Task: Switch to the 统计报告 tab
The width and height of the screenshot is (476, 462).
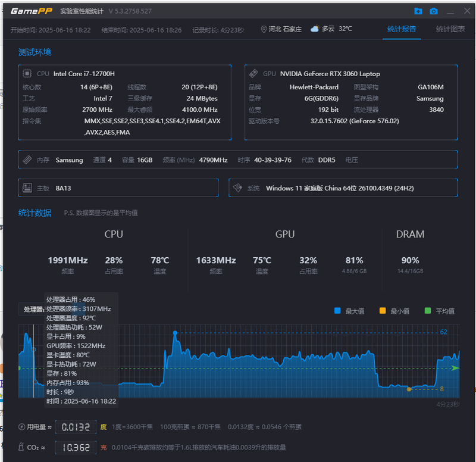Action: 402,29
